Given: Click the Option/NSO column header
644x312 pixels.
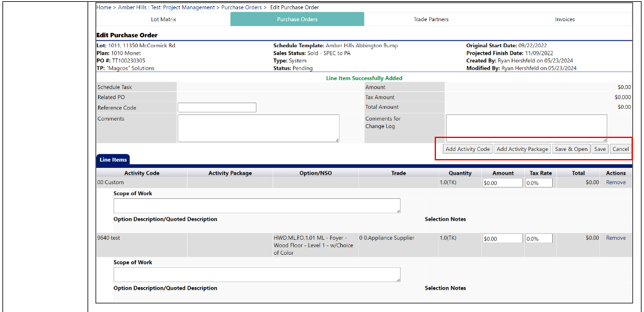Looking at the screenshot, I should 315,173.
